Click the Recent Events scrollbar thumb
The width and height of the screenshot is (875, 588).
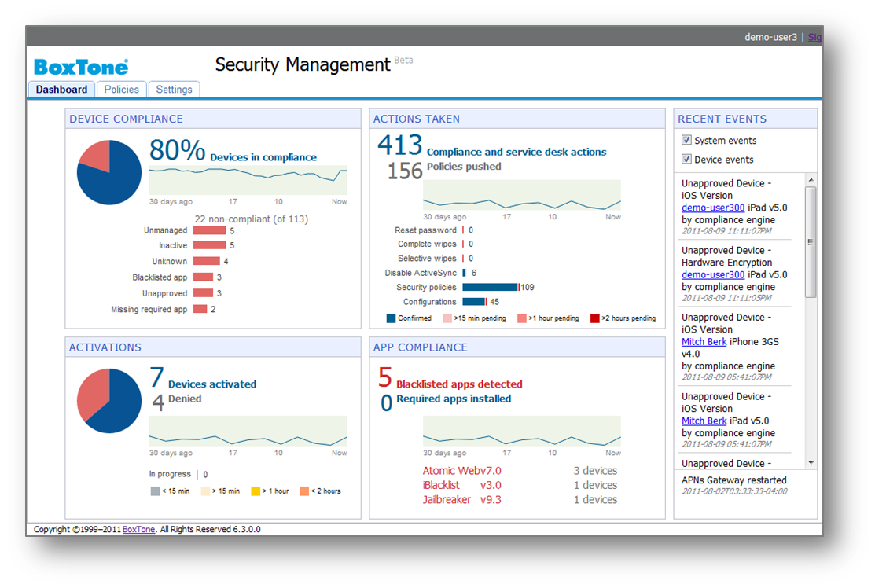coord(811,242)
